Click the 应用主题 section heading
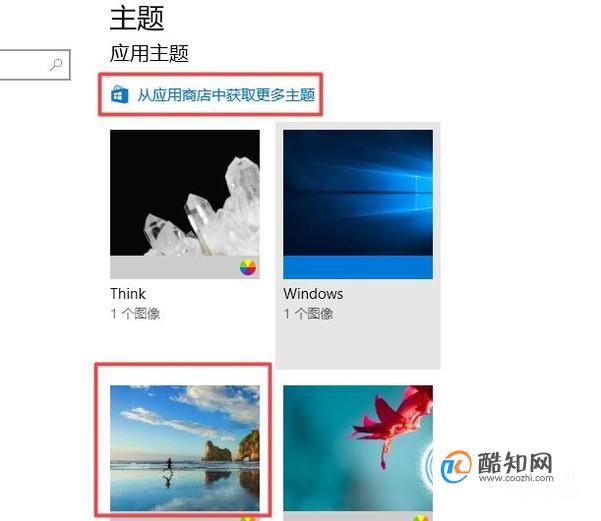601x521 pixels. [149, 53]
